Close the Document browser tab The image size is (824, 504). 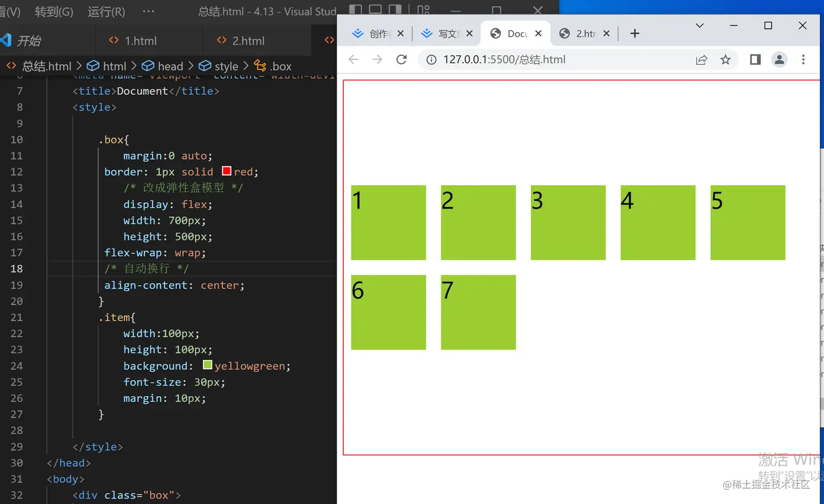click(x=538, y=33)
